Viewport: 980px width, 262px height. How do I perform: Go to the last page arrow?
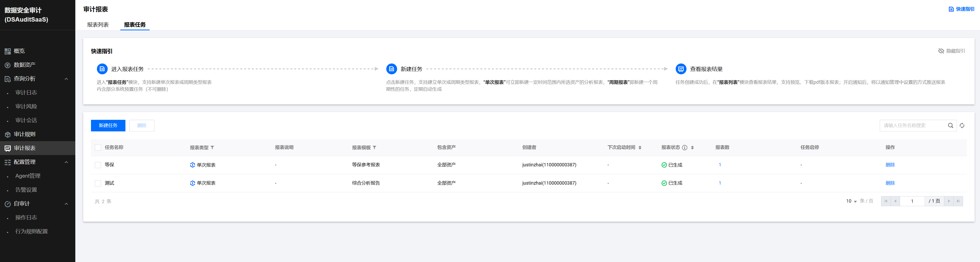[958, 201]
